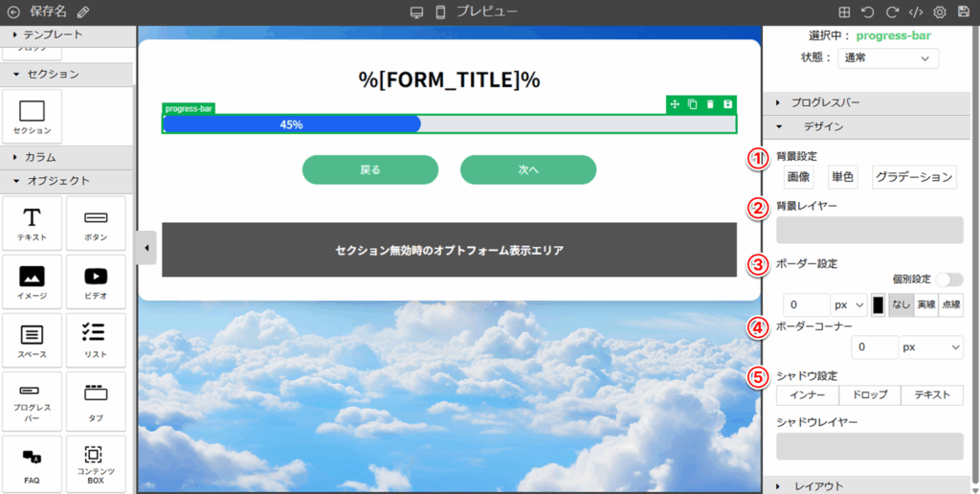
Task: Click the grid layout icon in top bar
Action: coord(844,12)
